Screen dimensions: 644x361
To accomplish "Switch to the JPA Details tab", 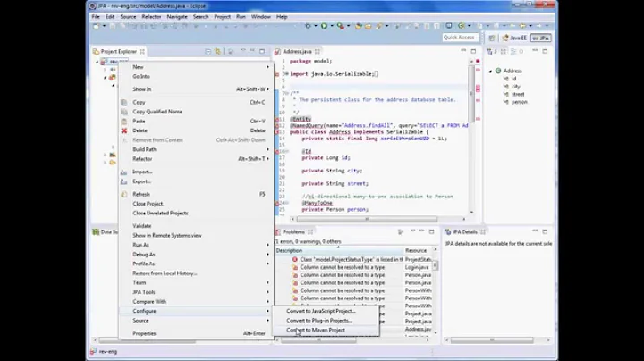I will 465,232.
